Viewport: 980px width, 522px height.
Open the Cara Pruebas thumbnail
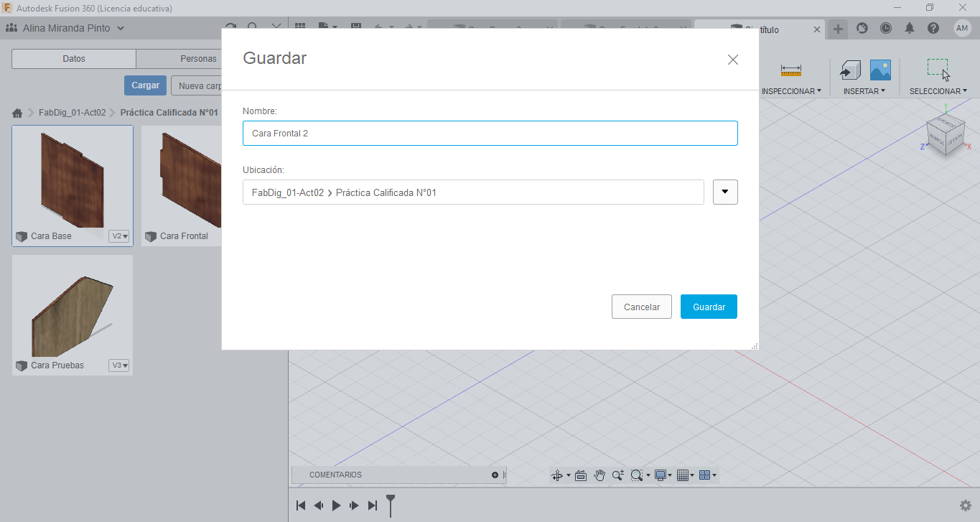73,308
